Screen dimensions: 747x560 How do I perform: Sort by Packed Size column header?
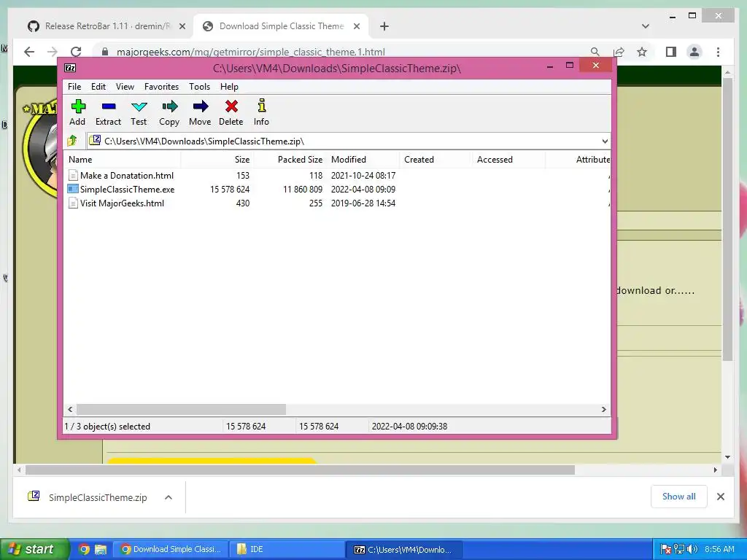click(290, 160)
